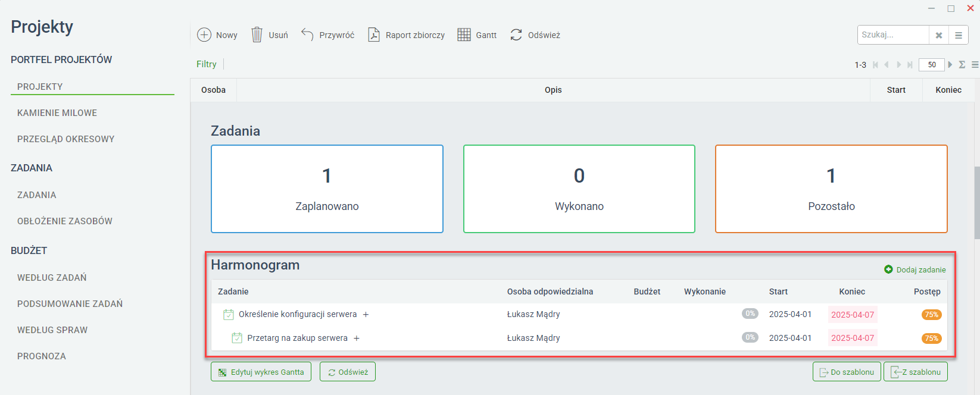Click the Nowy plus-circle icon
This screenshot has width=980, height=395.
coord(204,35)
